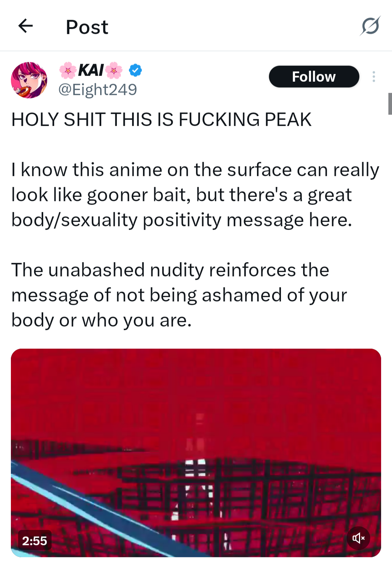Click the cherry blossom emoji before KAI
Viewport: 392px width, 562px height.
click(x=68, y=70)
